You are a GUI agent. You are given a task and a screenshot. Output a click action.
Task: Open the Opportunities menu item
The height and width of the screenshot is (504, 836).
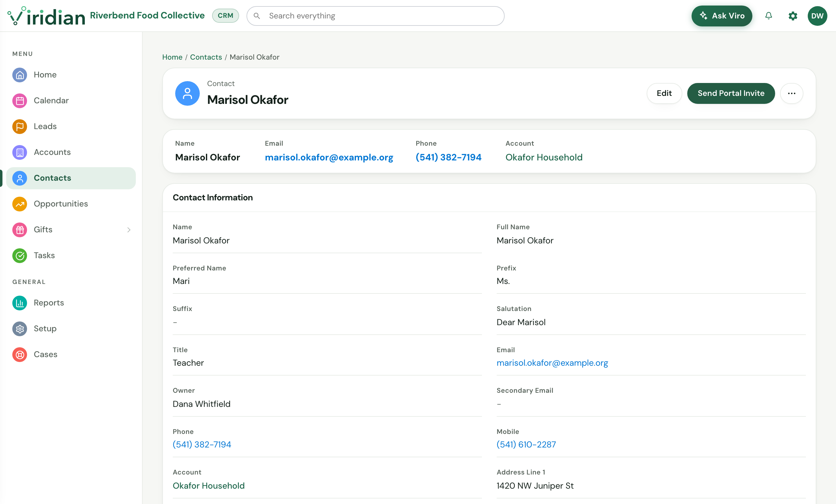tap(71, 204)
